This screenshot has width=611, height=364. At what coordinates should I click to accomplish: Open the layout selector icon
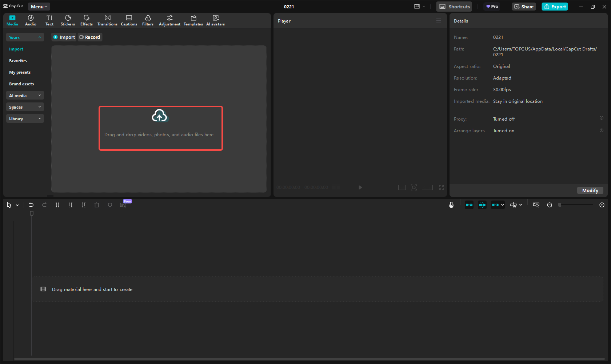419,7
